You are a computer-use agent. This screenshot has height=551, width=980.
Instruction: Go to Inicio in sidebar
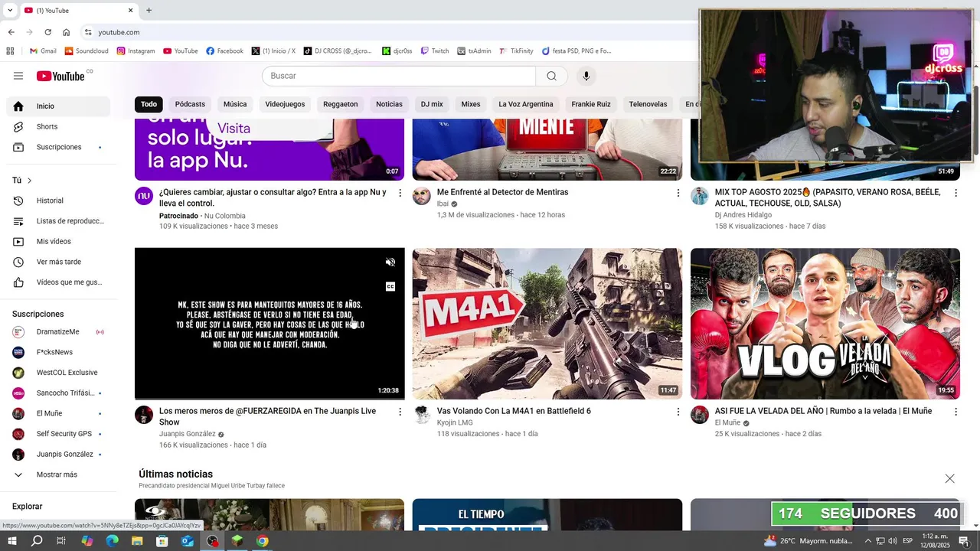tap(58, 106)
